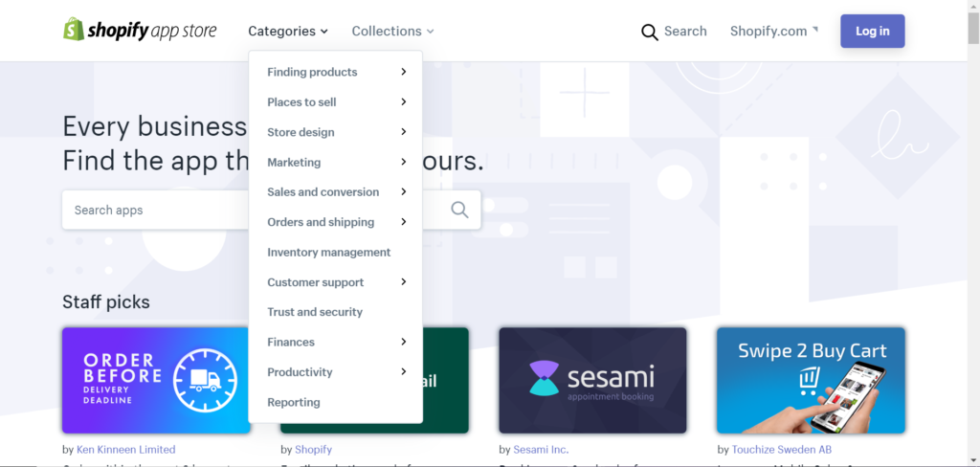Click the Search text link in header
Image resolution: width=980 pixels, height=467 pixels.
coord(685,32)
